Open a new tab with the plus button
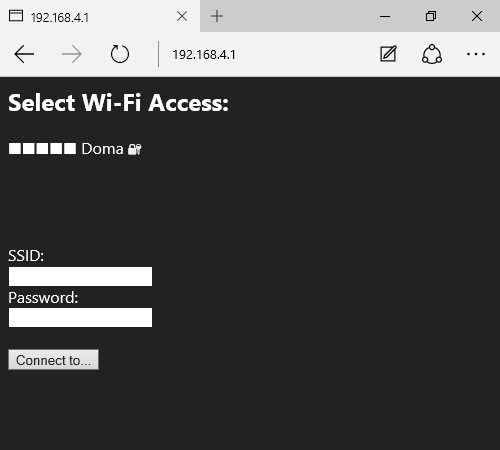The width and height of the screenshot is (500, 450). coord(217,16)
